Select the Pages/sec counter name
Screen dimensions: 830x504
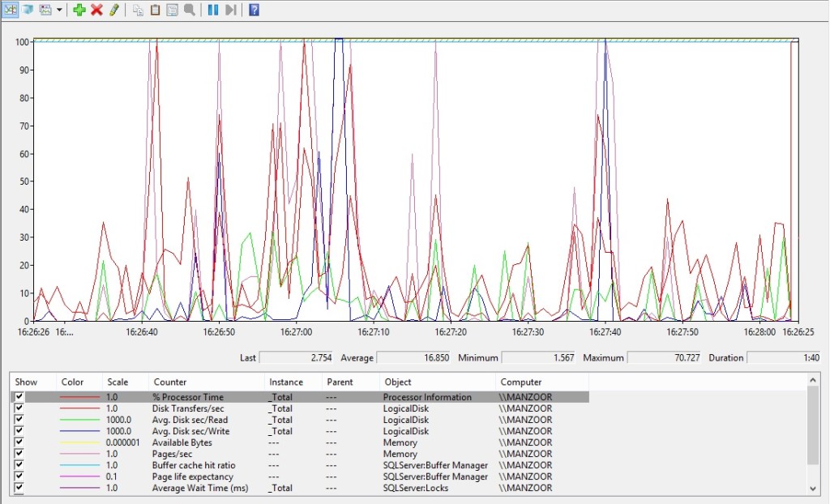(172, 454)
